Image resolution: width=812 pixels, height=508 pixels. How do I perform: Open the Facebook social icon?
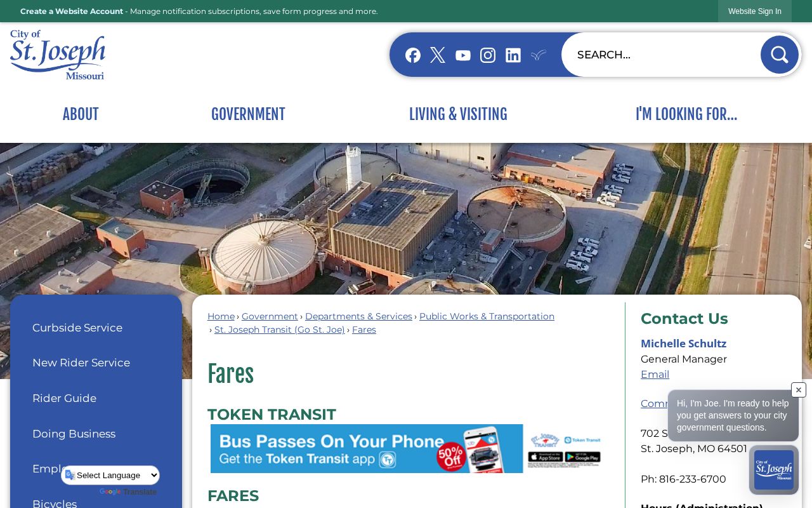click(413, 55)
